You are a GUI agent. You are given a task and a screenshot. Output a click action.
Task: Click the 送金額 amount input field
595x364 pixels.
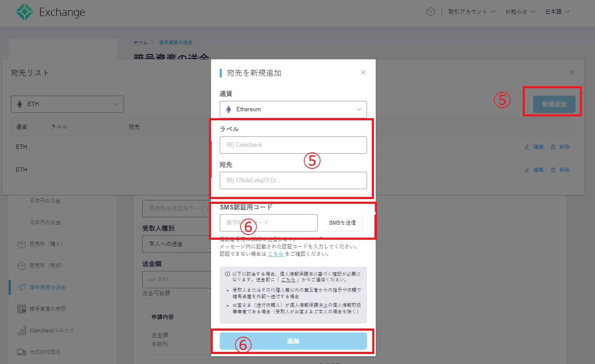coord(176,280)
